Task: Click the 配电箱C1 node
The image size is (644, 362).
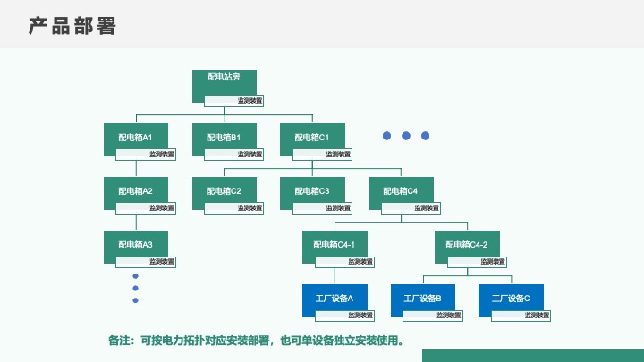Action: [x=312, y=138]
